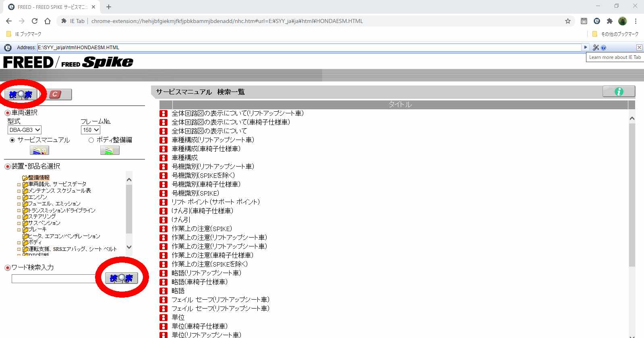Expand the サスペンション tree node
The width and height of the screenshot is (644, 338).
pos(19,223)
